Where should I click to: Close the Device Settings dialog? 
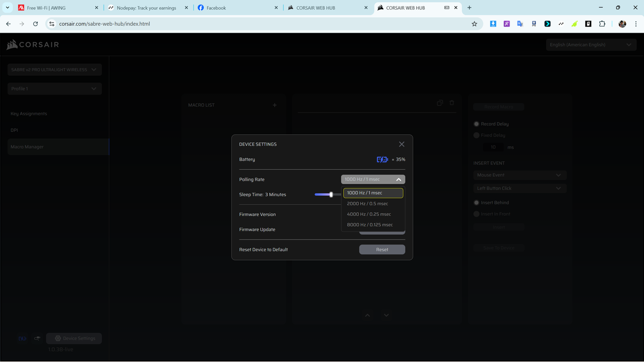click(401, 144)
